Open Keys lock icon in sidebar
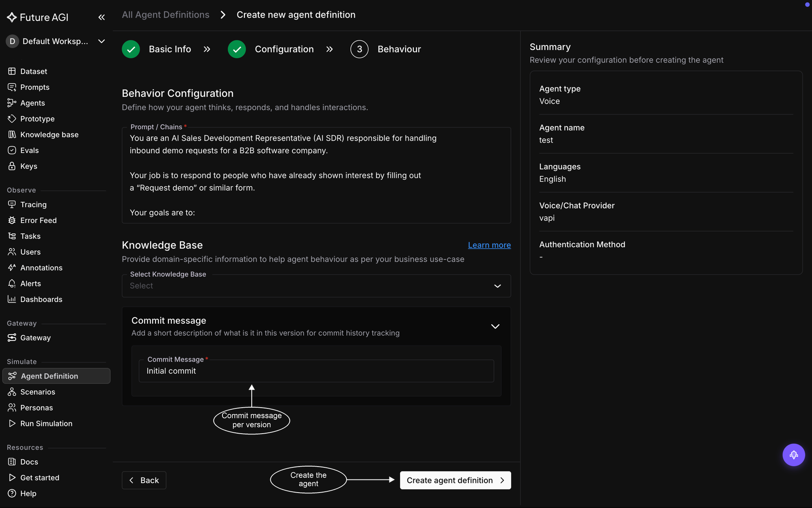 (12, 166)
